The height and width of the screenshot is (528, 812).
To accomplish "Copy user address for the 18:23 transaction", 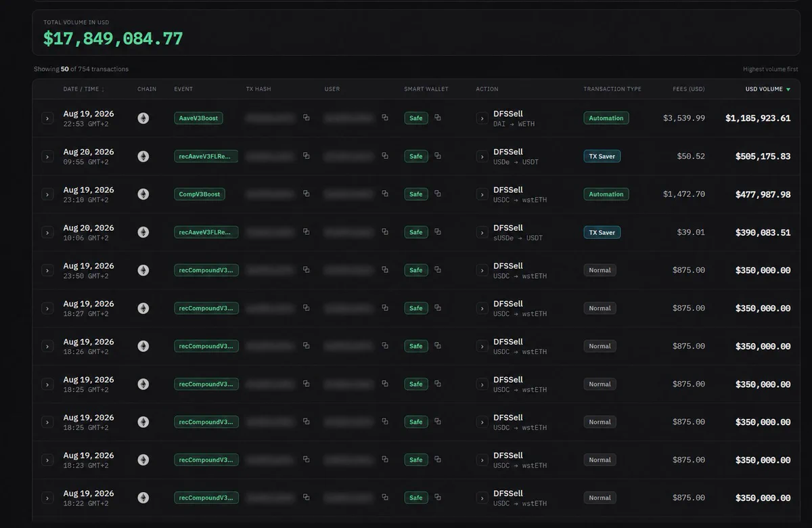I will coord(385,459).
